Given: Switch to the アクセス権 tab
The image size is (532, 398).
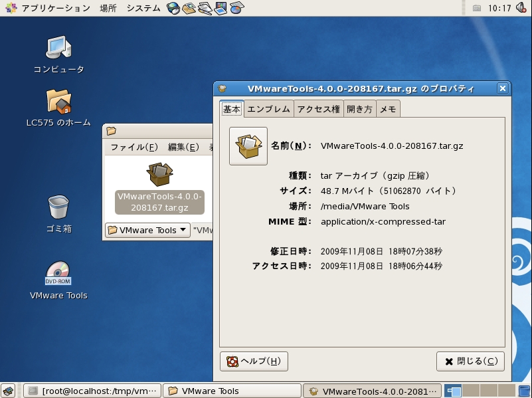Looking at the screenshot, I should [x=318, y=109].
